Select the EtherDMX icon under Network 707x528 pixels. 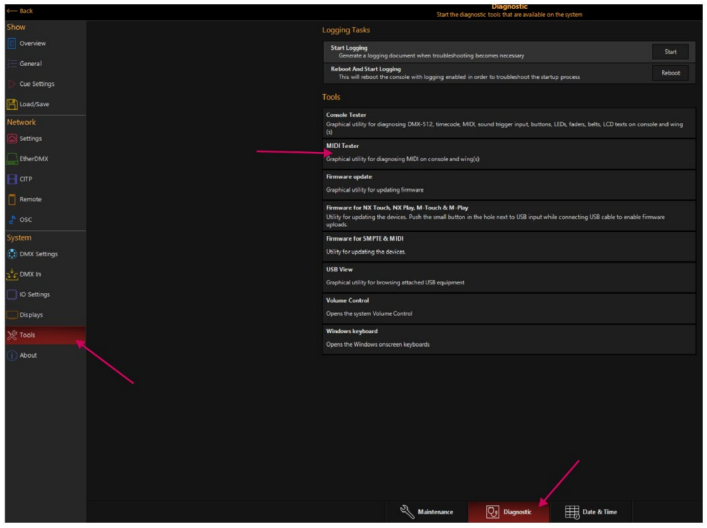[12, 158]
